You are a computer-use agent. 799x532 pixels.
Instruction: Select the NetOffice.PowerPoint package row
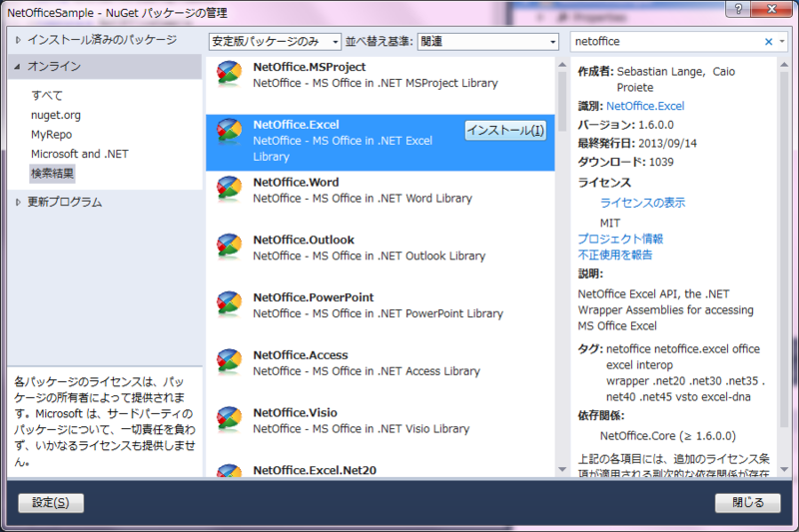pyautogui.click(x=381, y=315)
